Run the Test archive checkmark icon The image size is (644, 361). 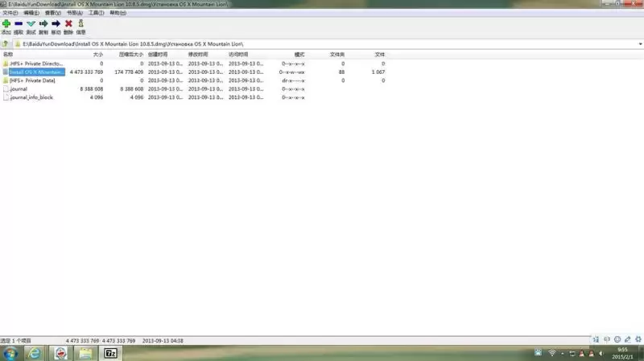tap(31, 24)
